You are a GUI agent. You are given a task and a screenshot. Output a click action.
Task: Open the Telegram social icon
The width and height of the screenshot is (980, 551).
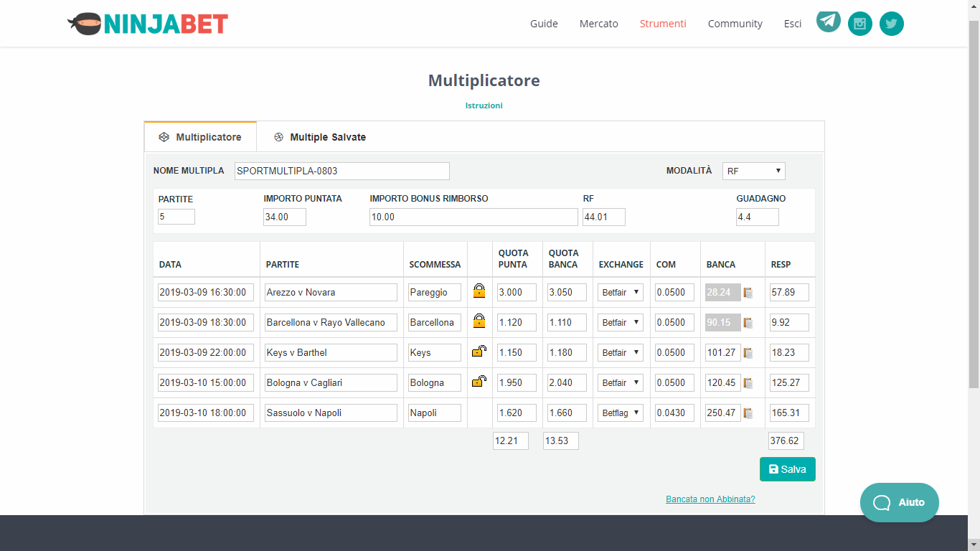click(x=829, y=21)
